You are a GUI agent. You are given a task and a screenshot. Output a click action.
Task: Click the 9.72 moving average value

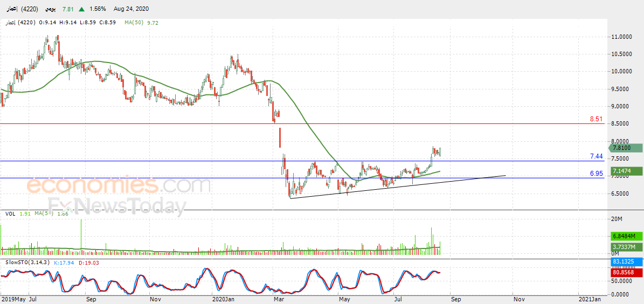coord(152,23)
